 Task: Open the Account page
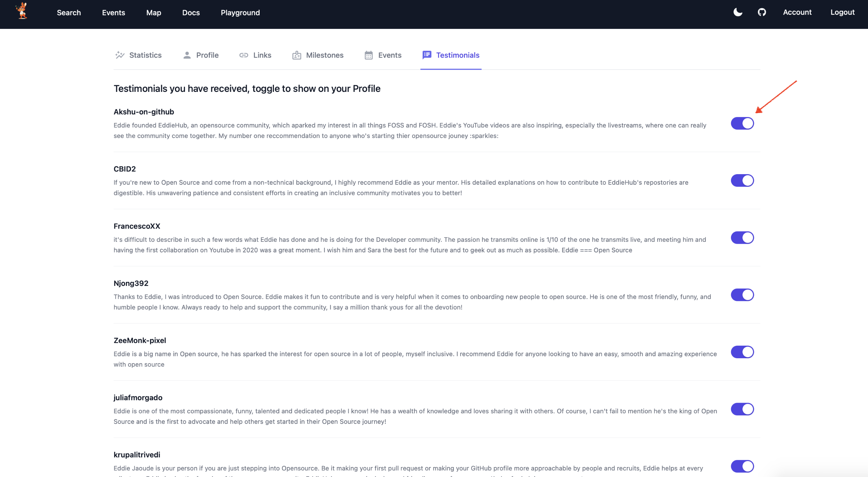click(798, 12)
